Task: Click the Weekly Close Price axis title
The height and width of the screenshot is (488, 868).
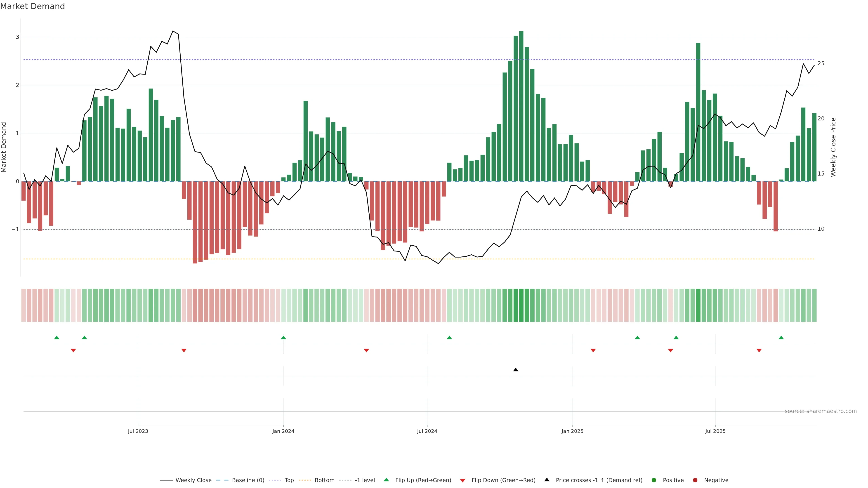Action: [833, 147]
